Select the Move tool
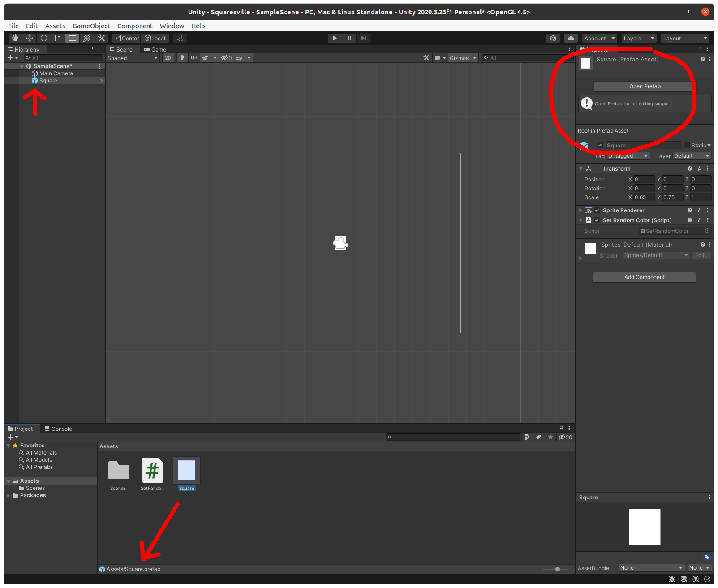Viewport: 718px width, 588px height. click(29, 38)
